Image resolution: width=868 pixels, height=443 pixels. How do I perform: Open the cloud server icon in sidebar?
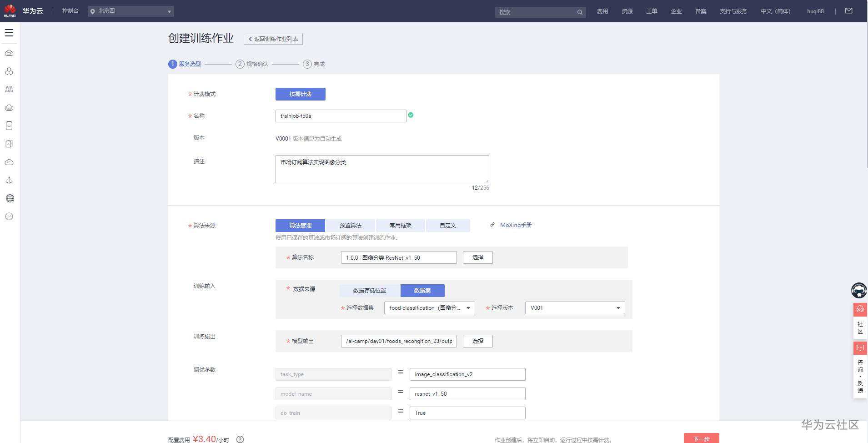[x=9, y=53]
